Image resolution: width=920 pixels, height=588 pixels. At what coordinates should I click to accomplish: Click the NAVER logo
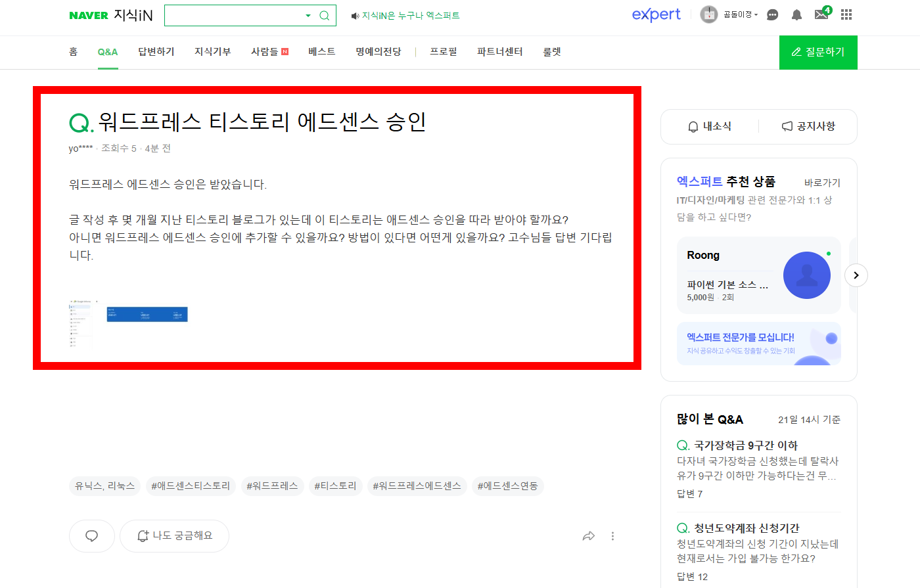[x=88, y=16]
